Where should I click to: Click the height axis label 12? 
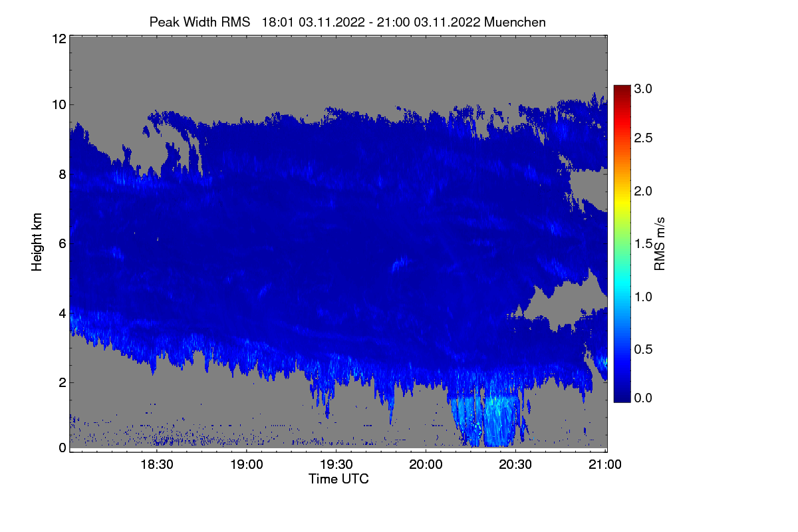click(59, 39)
